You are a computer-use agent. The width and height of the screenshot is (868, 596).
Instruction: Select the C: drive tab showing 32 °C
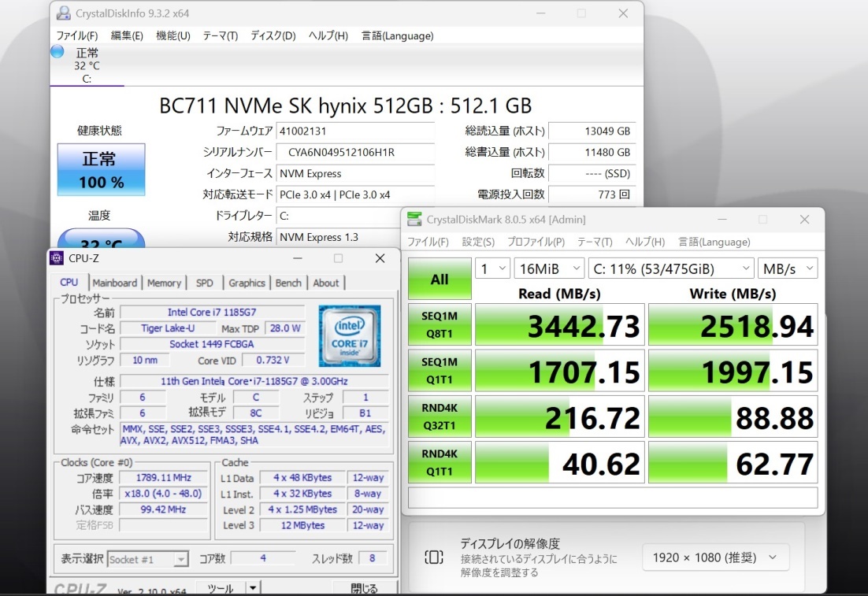point(87,65)
